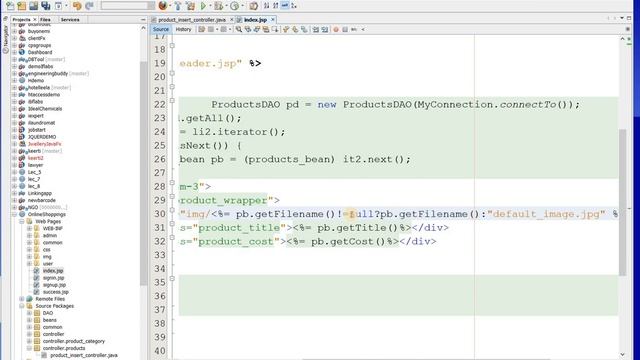Viewport: 640px width, 360px height.
Task: Click the Firefox browser selector icon
Action: click(x=162, y=6)
